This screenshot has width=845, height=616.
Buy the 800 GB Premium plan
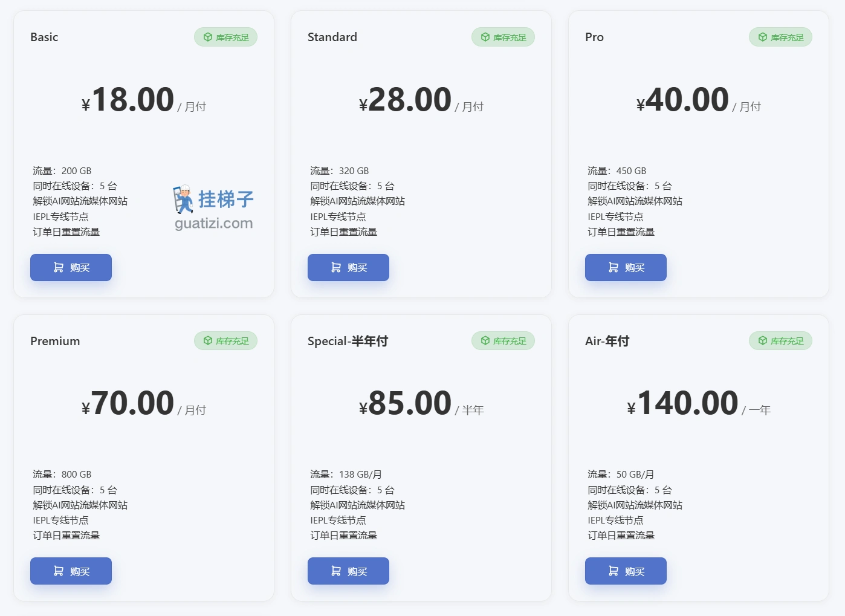[71, 571]
